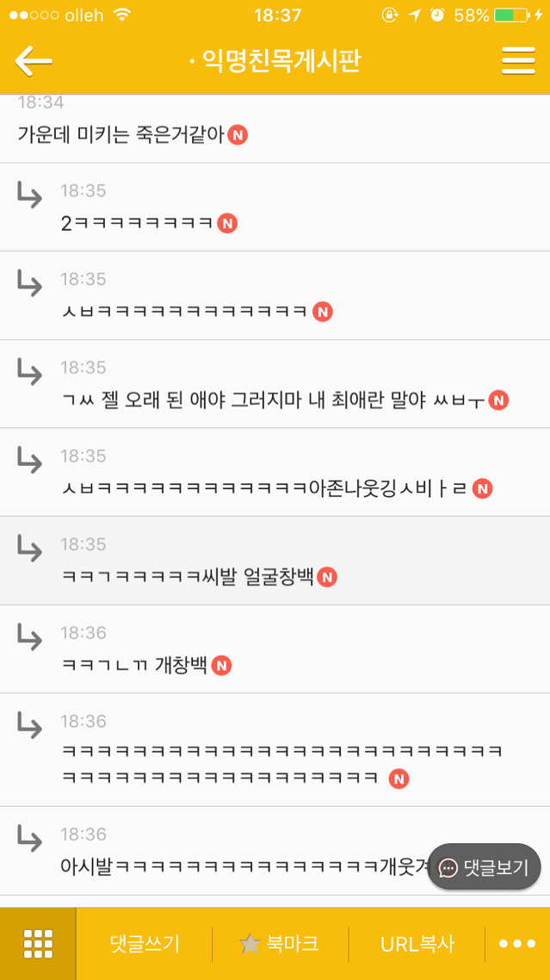Viewport: 550px width, 980px height.
Task: Tap the star icon next to 북마크
Action: (x=250, y=943)
